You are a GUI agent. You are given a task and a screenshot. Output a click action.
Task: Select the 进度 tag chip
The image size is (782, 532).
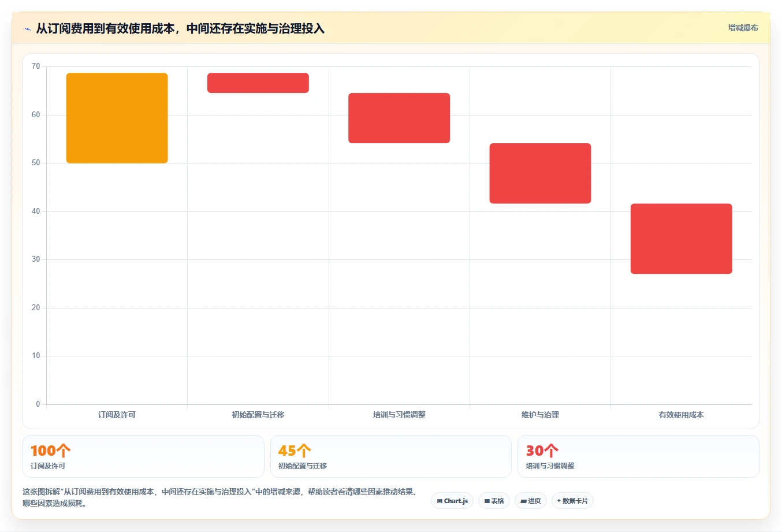pyautogui.click(x=531, y=501)
